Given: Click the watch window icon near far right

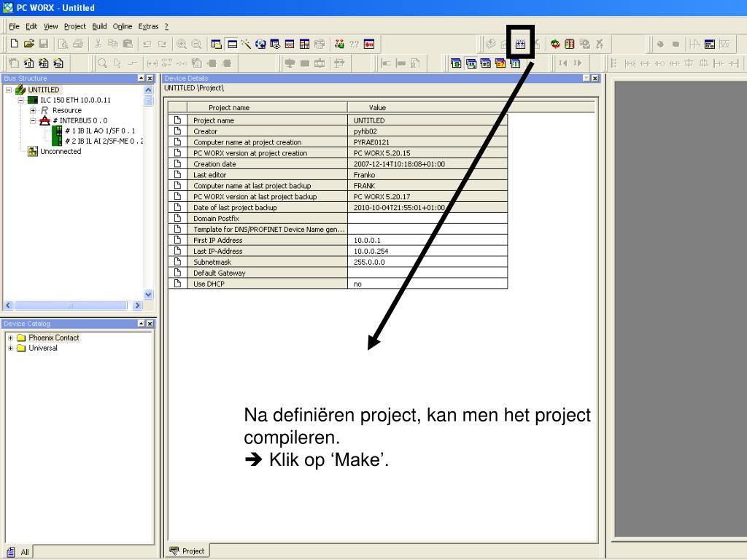Looking at the screenshot, I should click(x=709, y=44).
